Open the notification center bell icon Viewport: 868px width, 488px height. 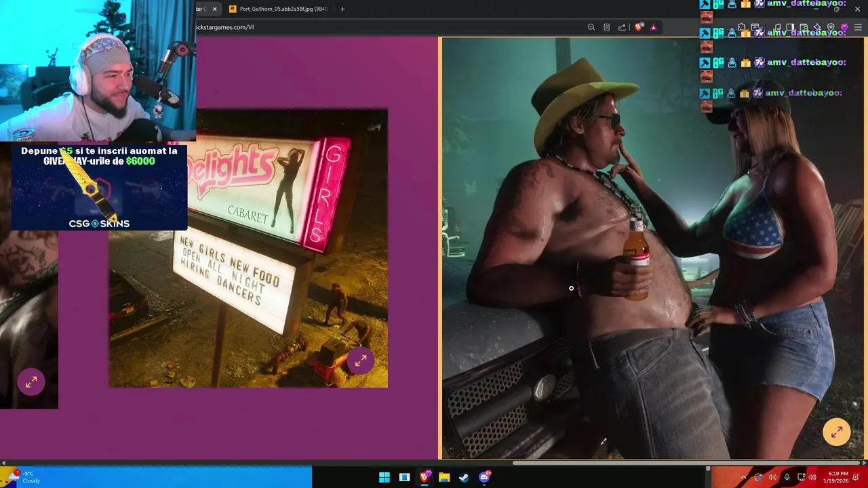point(856,477)
